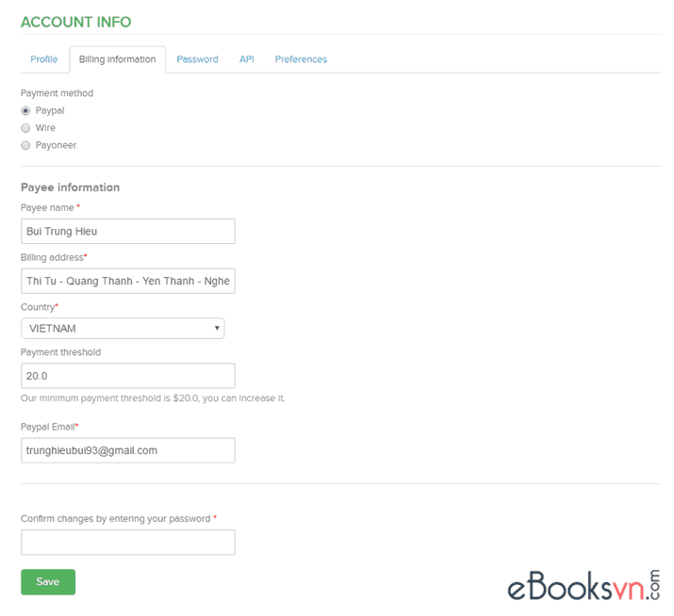Click into the Paypal Email field
This screenshot has width=674, height=616.
[127, 450]
